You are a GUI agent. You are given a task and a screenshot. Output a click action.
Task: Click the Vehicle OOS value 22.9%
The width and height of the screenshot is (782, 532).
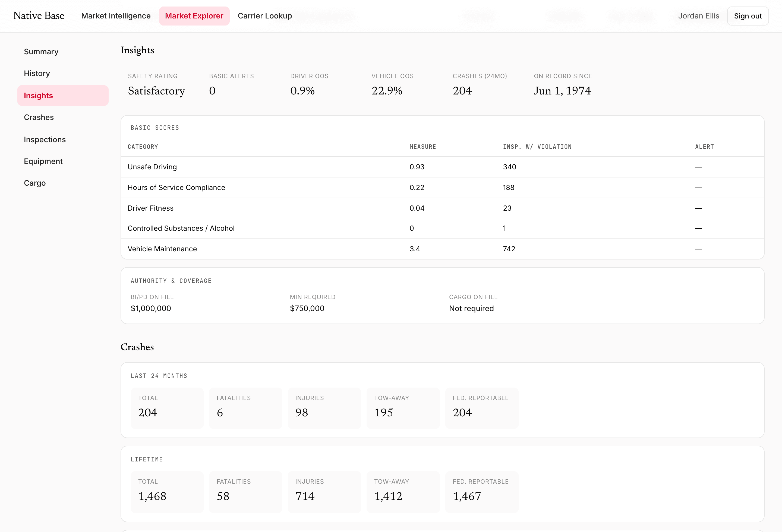pyautogui.click(x=387, y=91)
